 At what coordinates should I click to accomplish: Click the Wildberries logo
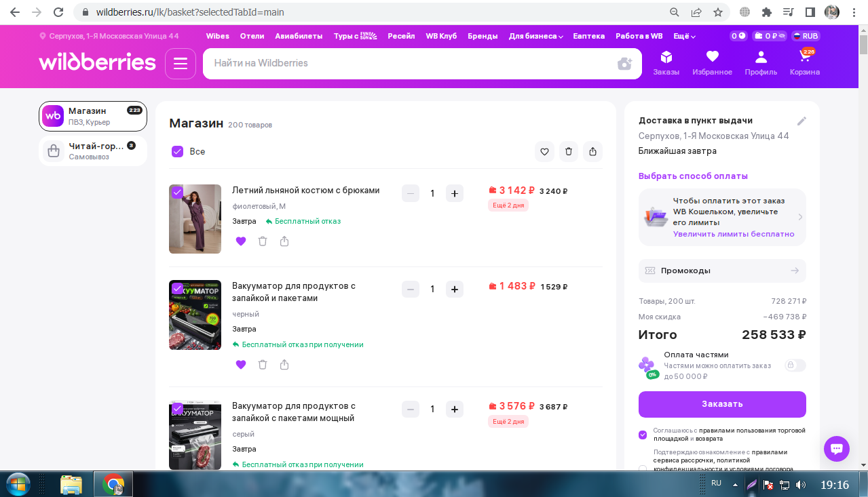point(97,62)
